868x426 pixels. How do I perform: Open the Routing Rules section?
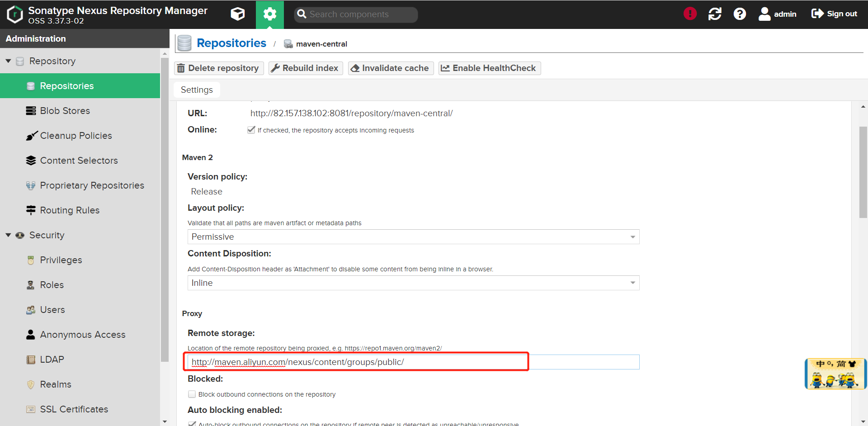[x=70, y=210]
